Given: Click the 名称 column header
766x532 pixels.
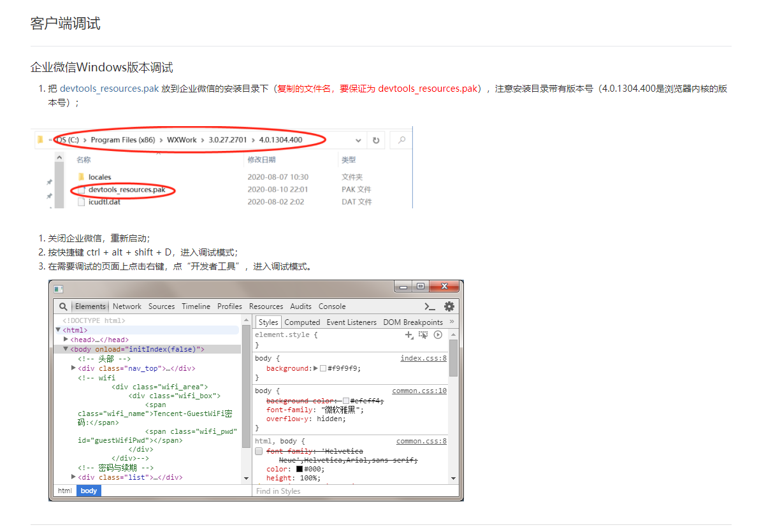Looking at the screenshot, I should pos(83,160).
